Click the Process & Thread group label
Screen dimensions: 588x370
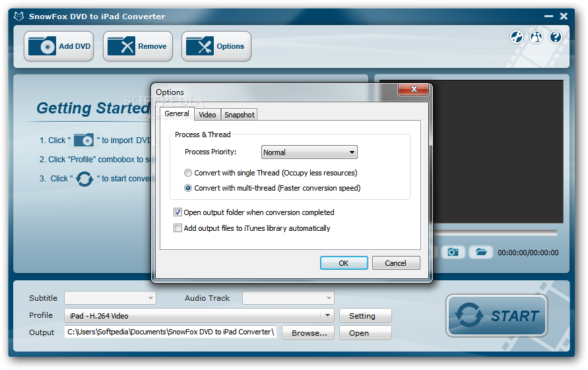[203, 135]
